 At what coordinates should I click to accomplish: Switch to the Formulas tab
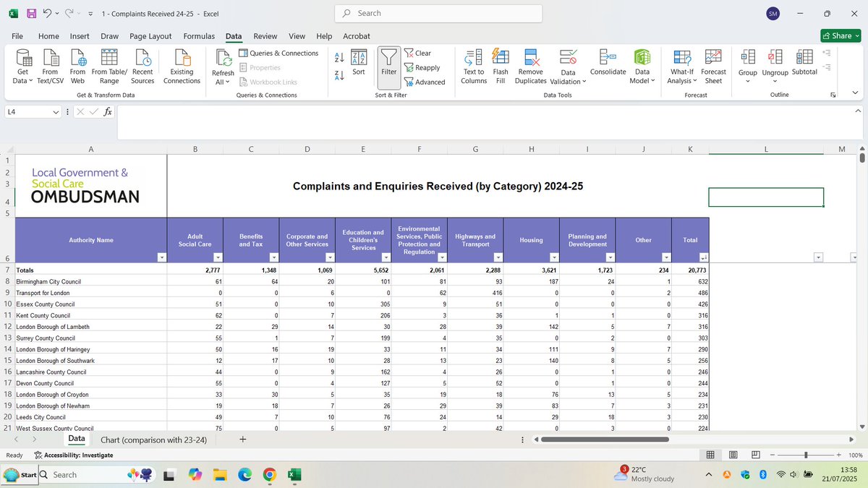[x=199, y=36]
